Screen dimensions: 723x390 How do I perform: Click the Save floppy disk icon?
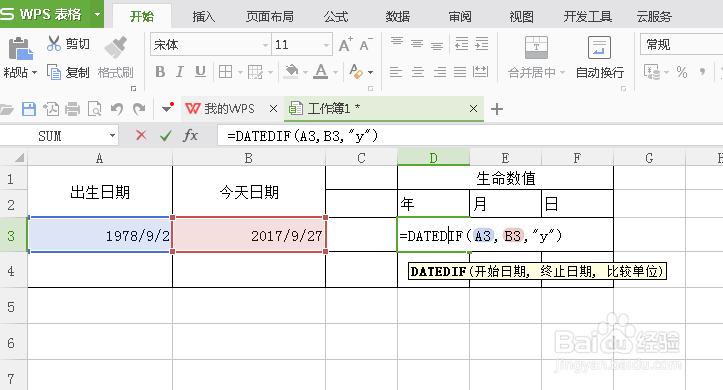tap(29, 109)
